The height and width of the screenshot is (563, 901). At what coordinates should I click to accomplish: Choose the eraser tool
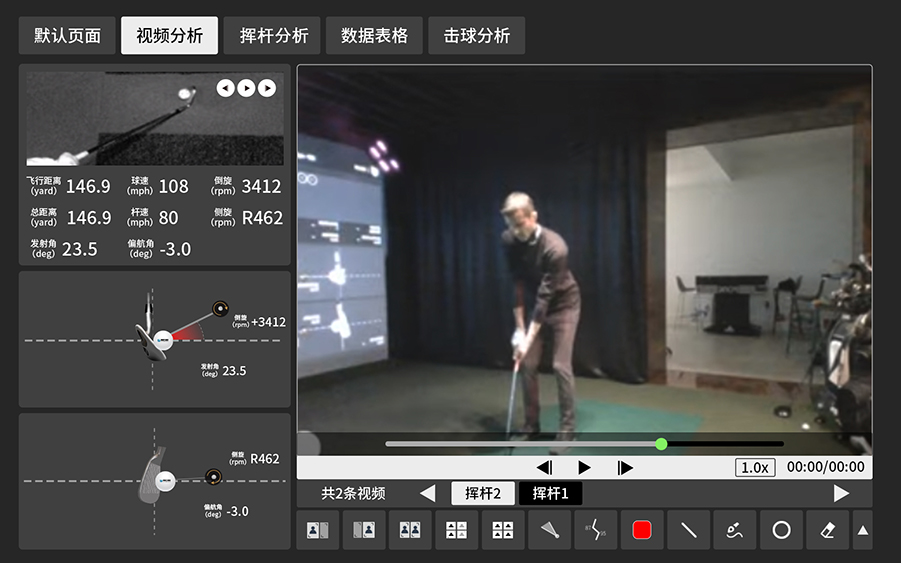[x=827, y=530]
